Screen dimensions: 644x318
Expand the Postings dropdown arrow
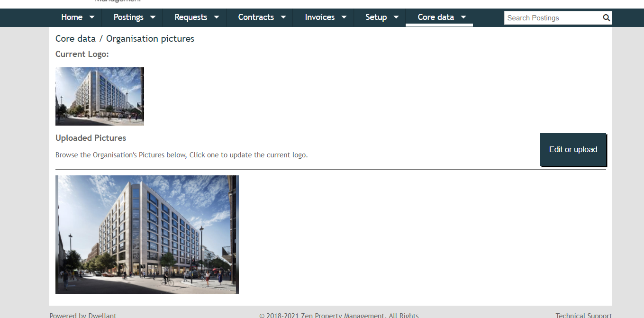pos(153,17)
